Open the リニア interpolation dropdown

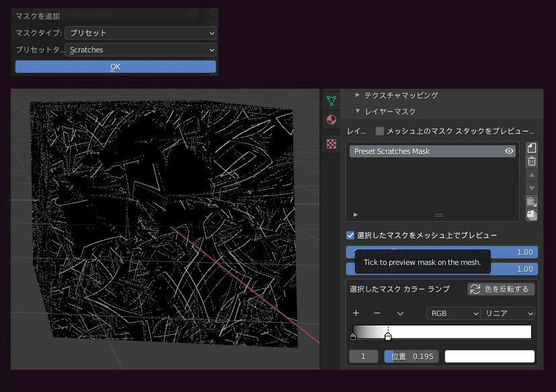pos(508,313)
